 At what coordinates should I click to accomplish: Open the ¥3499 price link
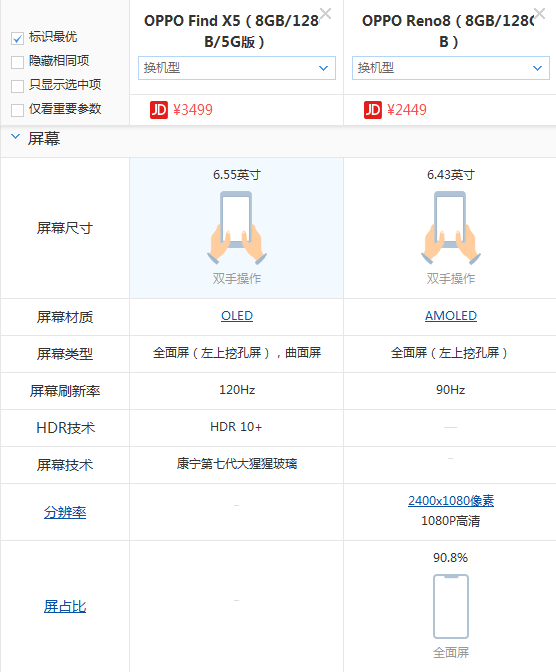click(193, 110)
